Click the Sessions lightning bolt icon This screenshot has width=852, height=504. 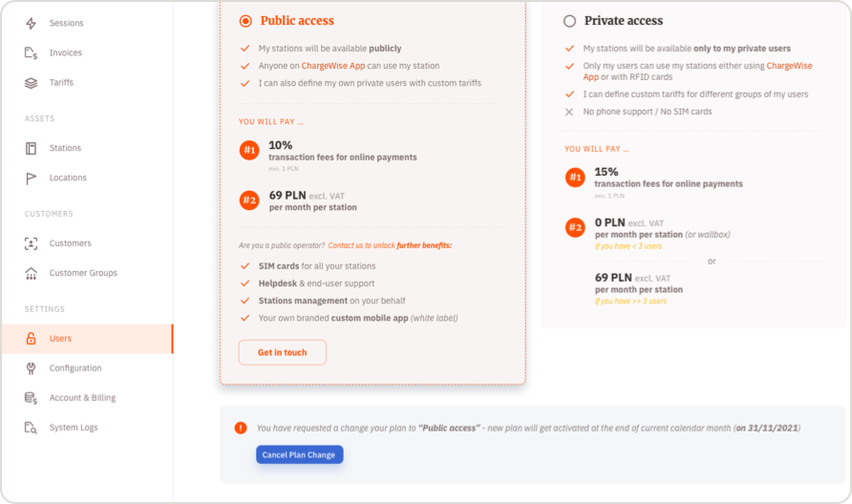(31, 23)
